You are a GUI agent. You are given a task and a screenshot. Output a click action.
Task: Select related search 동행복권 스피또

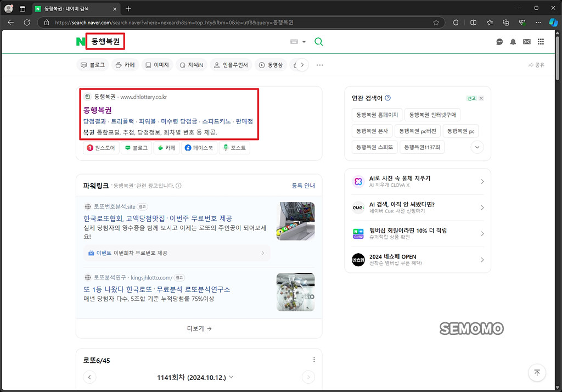374,147
